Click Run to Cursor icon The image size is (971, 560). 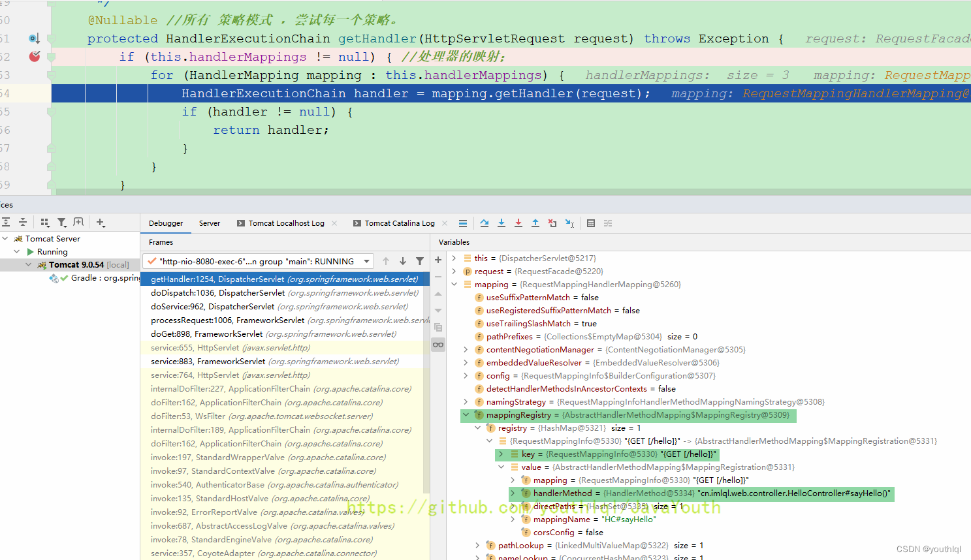click(x=569, y=223)
